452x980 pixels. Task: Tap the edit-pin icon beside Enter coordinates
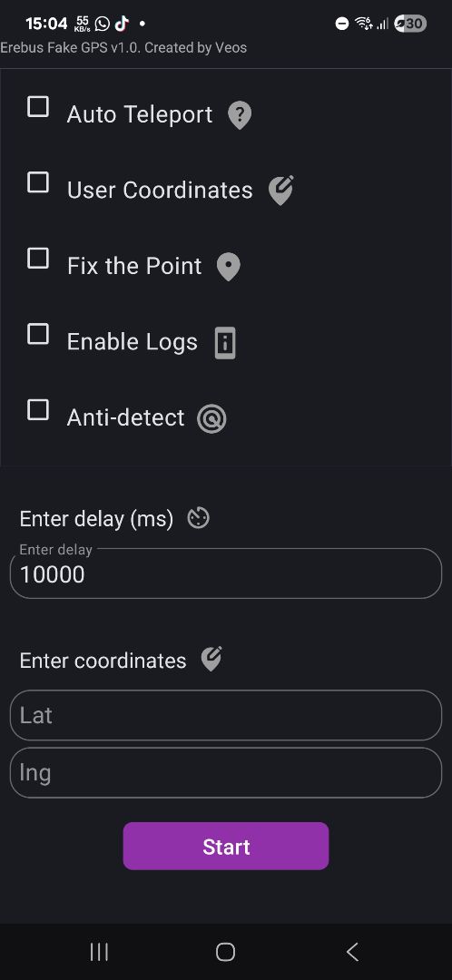[x=211, y=660]
